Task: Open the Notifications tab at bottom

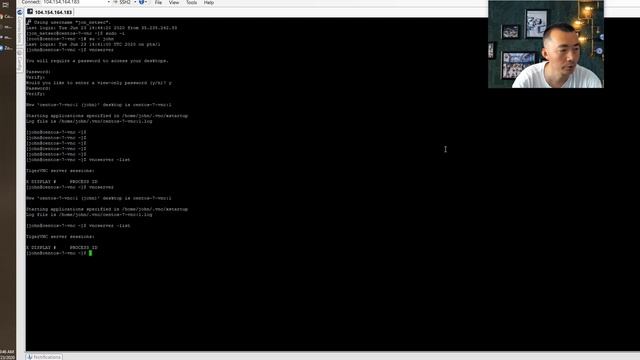Action: pyautogui.click(x=44, y=357)
